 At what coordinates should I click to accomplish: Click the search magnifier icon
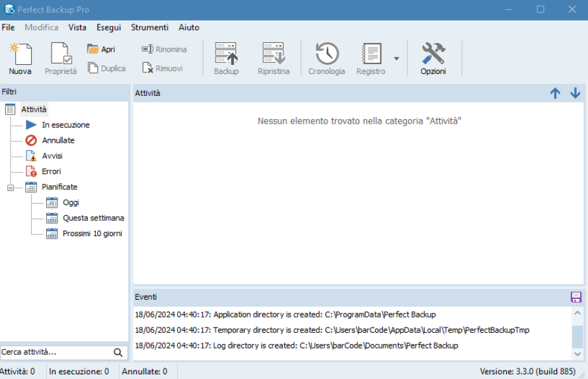118,353
